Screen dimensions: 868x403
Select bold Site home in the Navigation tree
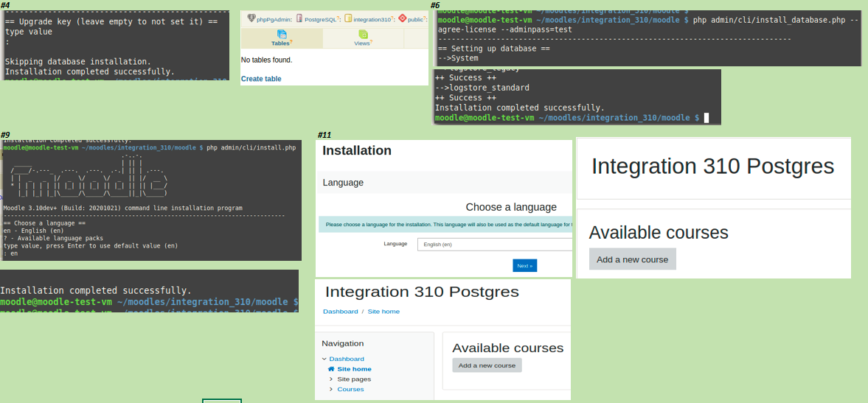pyautogui.click(x=354, y=368)
